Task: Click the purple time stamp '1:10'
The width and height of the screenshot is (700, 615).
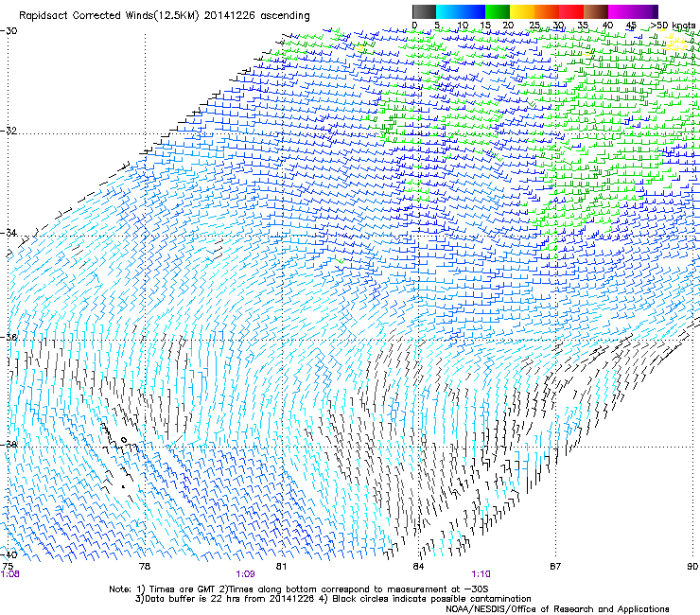Action: coord(481,574)
